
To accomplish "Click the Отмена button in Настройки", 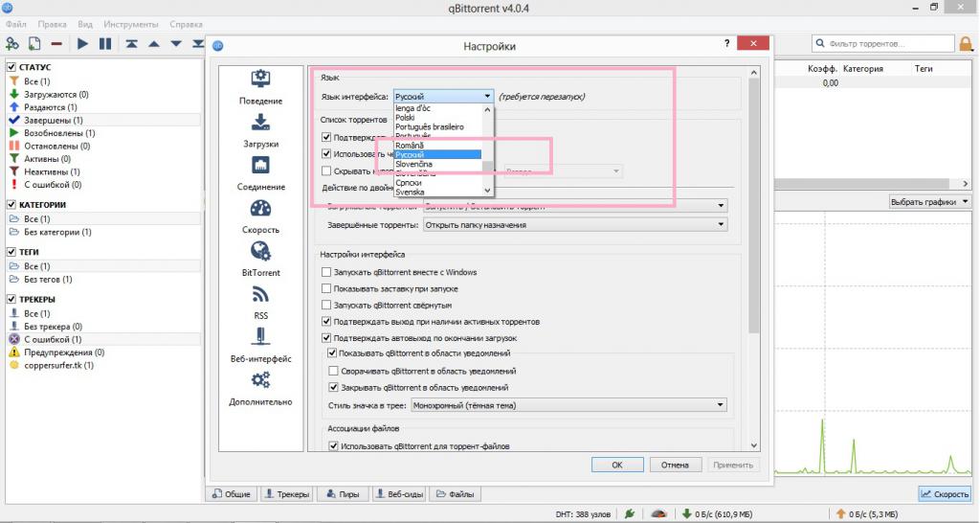I will click(675, 465).
